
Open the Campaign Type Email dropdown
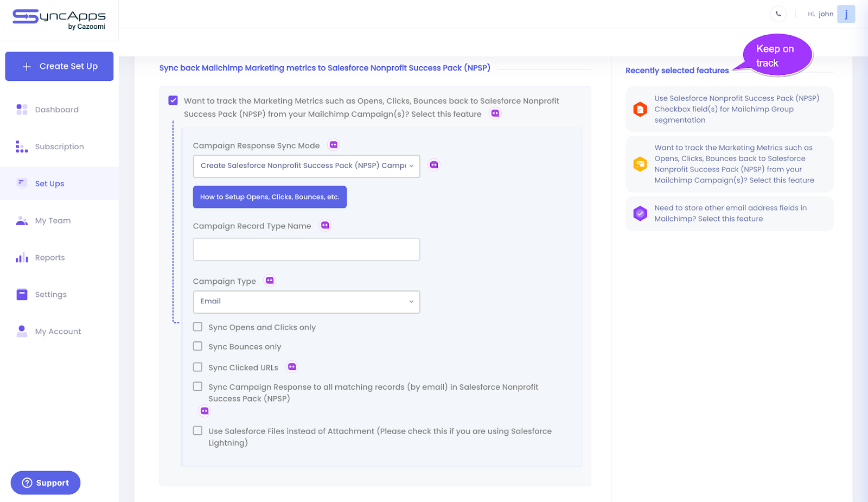[x=307, y=302]
